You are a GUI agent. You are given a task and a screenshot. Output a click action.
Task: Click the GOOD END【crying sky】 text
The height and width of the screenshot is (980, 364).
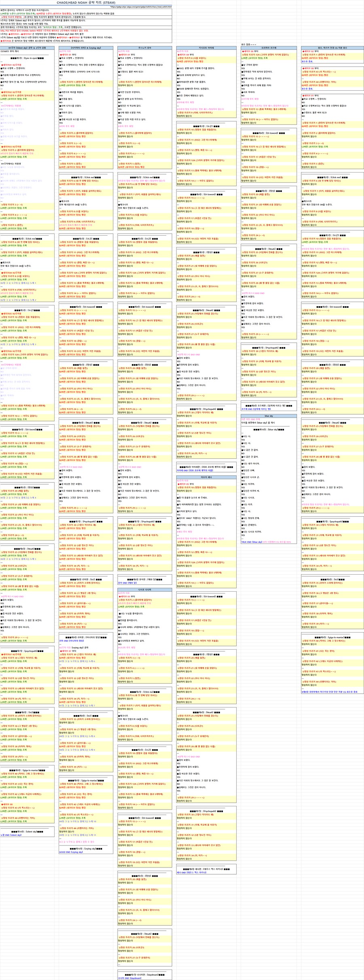point(71,852)
